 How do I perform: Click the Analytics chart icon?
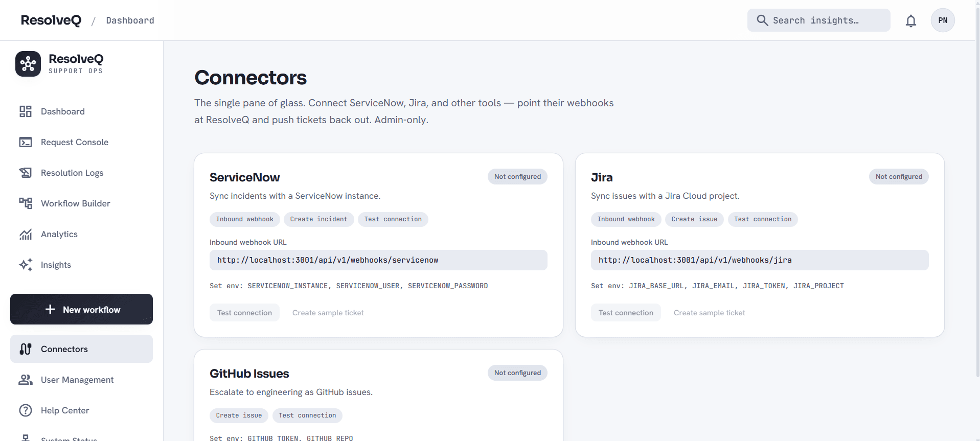pos(26,234)
